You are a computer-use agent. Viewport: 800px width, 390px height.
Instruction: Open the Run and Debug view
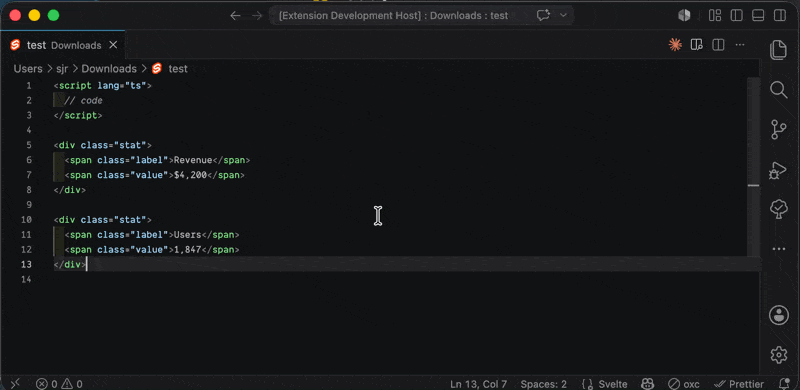(779, 170)
